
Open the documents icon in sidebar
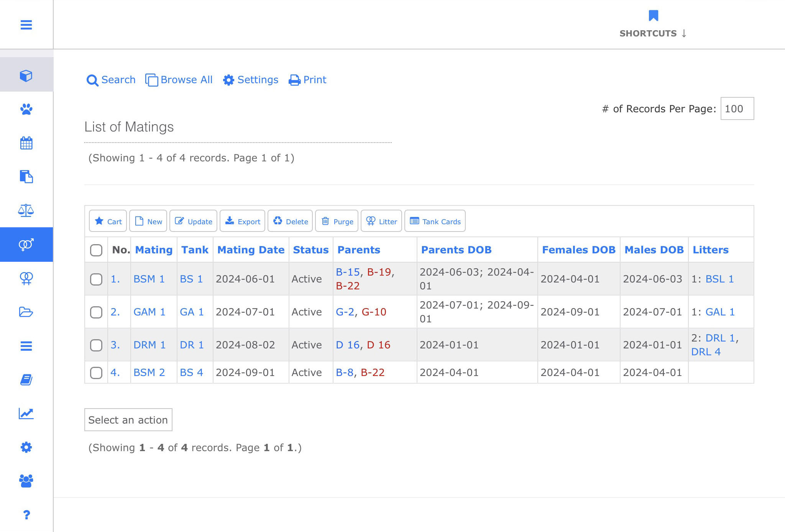[26, 177]
